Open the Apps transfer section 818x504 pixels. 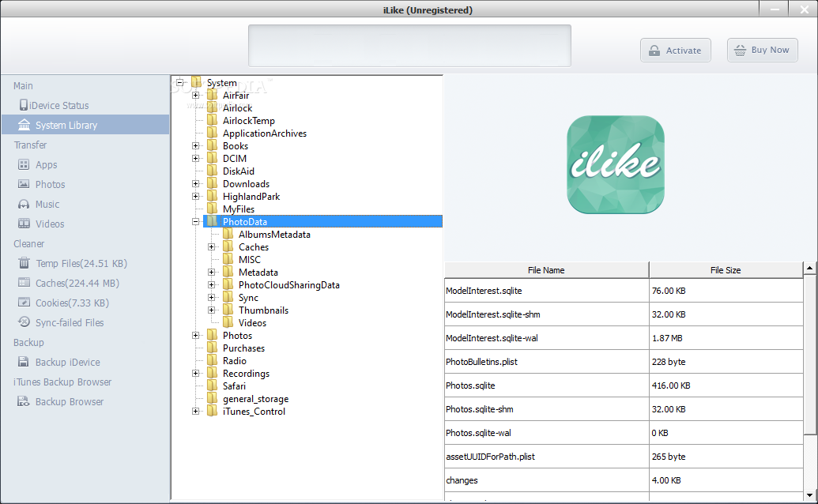click(x=85, y=164)
